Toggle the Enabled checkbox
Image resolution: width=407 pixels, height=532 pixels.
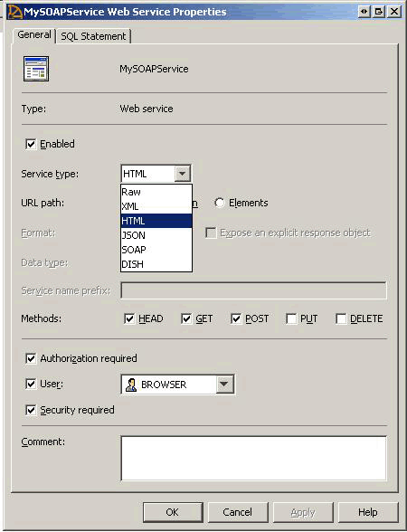pyautogui.click(x=31, y=144)
